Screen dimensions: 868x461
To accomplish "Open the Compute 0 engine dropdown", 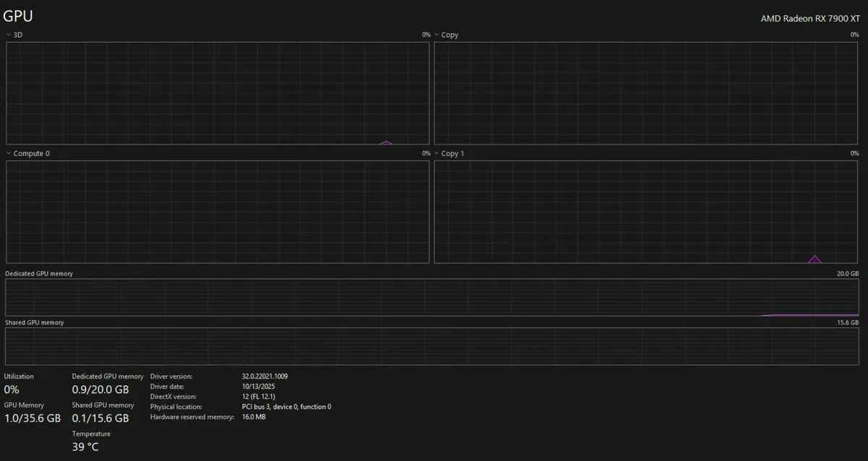I will pyautogui.click(x=9, y=153).
